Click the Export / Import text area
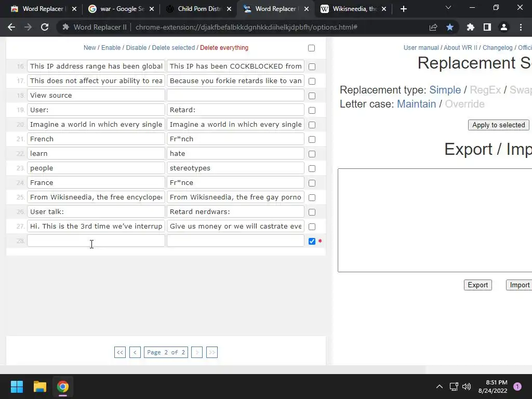532x399 pixels. [x=435, y=220]
